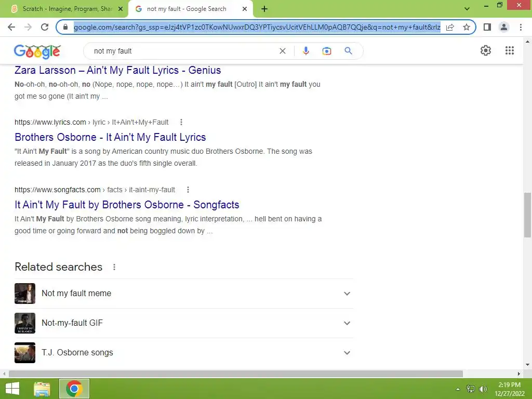The height and width of the screenshot is (399, 532).
Task: Open the Google apps grid
Action: coord(510,50)
